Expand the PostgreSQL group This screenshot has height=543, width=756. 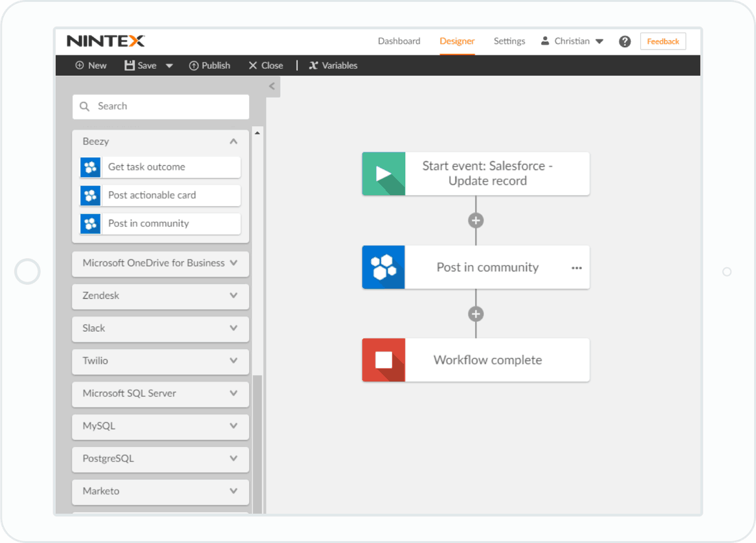161,458
